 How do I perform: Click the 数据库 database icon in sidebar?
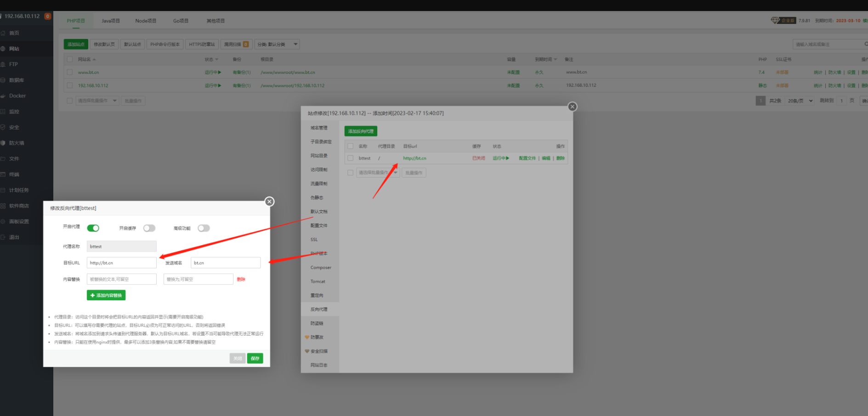[3, 80]
